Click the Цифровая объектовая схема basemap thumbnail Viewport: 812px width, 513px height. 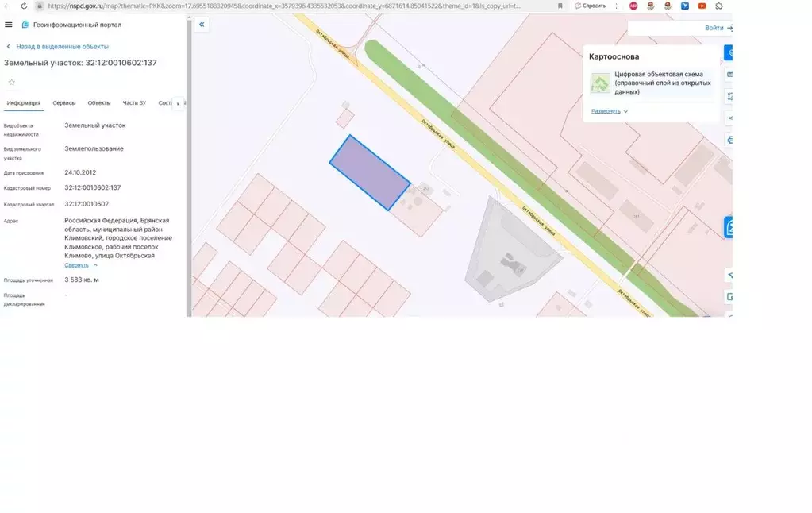(x=600, y=83)
